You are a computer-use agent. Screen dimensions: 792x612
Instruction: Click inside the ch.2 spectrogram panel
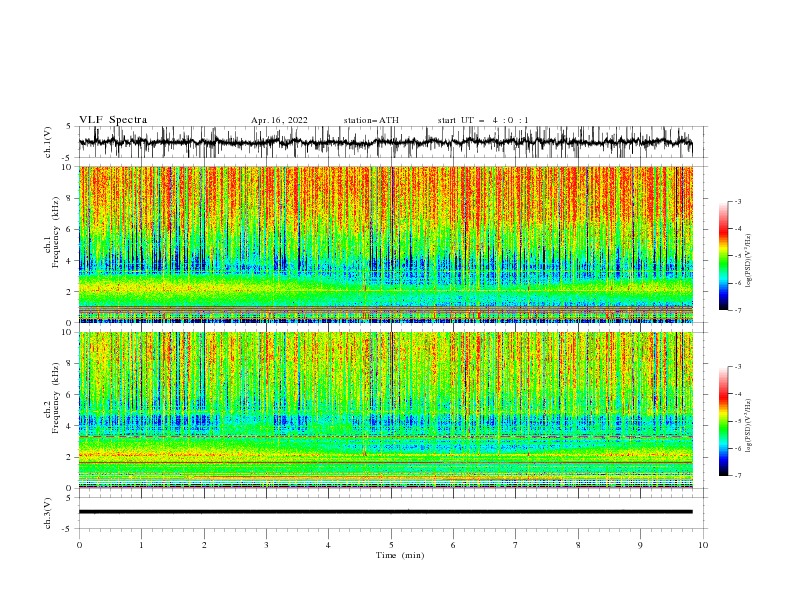[x=386, y=410]
